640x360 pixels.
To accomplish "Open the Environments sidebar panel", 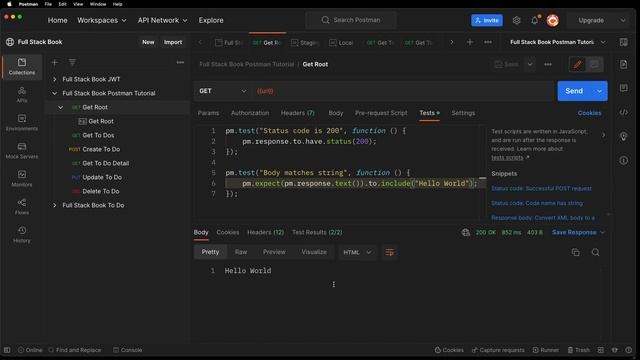I will coord(22,122).
